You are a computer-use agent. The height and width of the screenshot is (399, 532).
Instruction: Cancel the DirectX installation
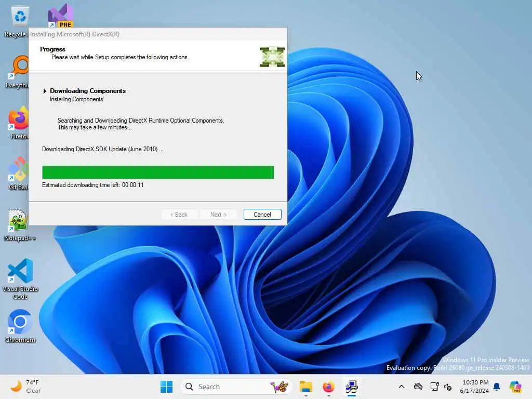point(262,215)
